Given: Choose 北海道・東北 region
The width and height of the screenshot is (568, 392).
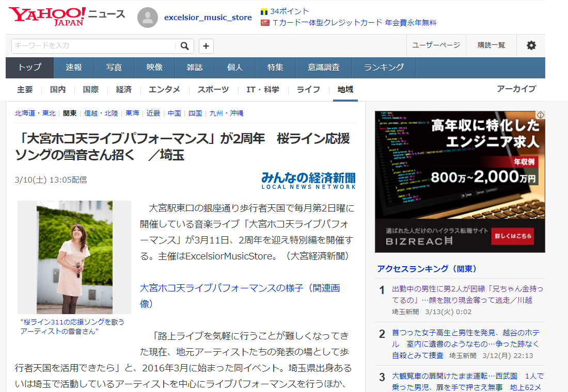Looking at the screenshot, I should tap(35, 113).
